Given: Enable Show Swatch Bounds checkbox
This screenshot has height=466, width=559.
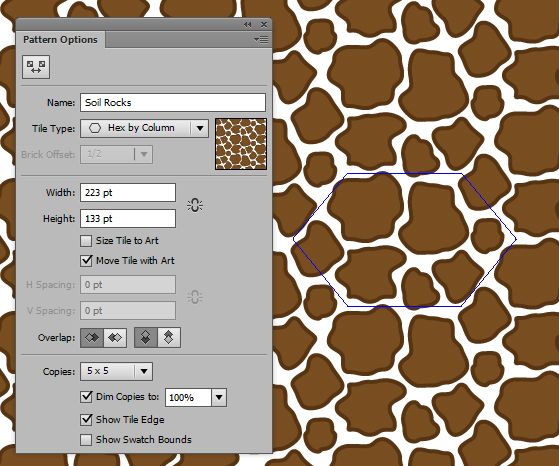Looking at the screenshot, I should [86, 440].
